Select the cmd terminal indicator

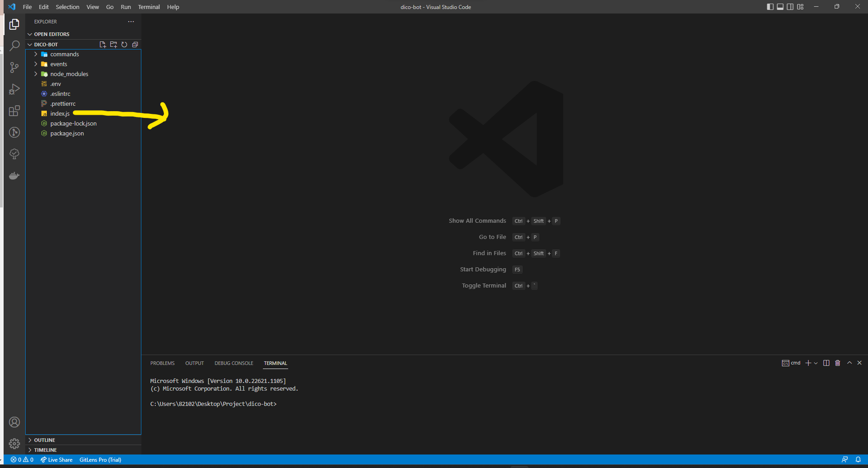[791, 363]
